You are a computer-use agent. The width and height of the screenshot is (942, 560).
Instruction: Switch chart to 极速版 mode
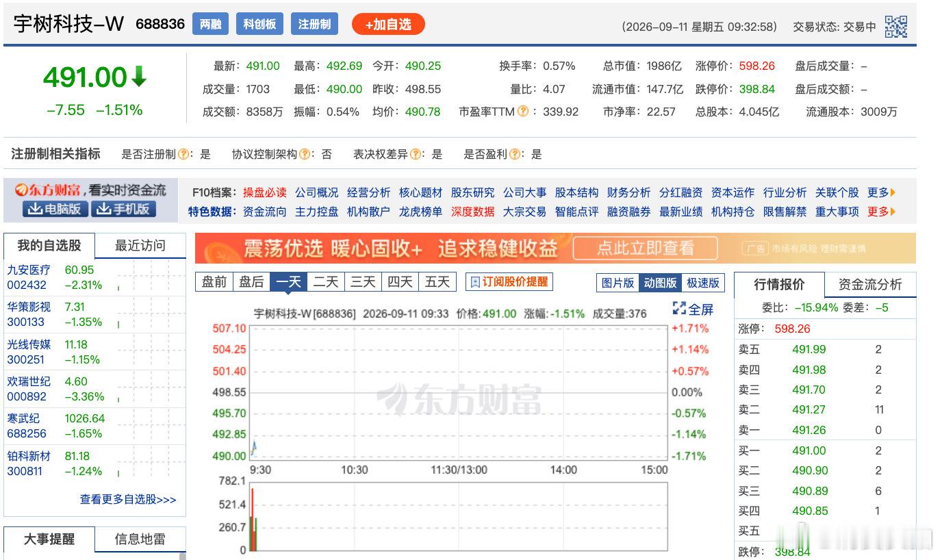pyautogui.click(x=703, y=282)
